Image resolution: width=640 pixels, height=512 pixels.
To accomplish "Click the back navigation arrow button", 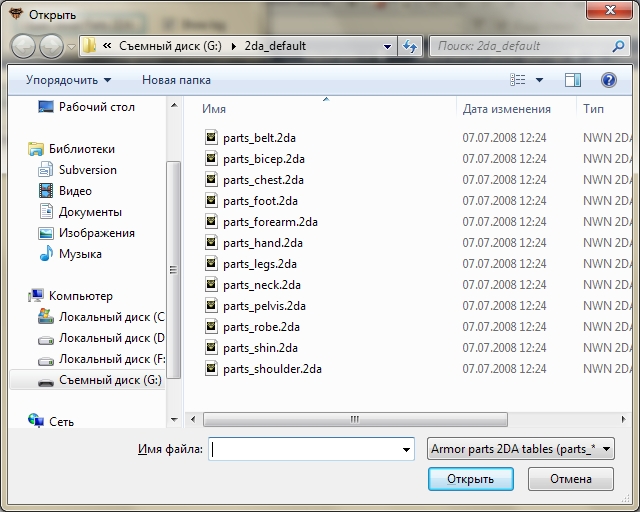I will coord(25,46).
